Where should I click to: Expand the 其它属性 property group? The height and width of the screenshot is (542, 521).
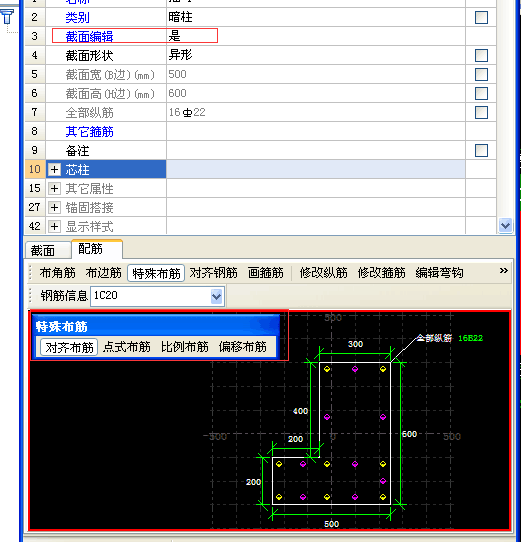point(54,188)
